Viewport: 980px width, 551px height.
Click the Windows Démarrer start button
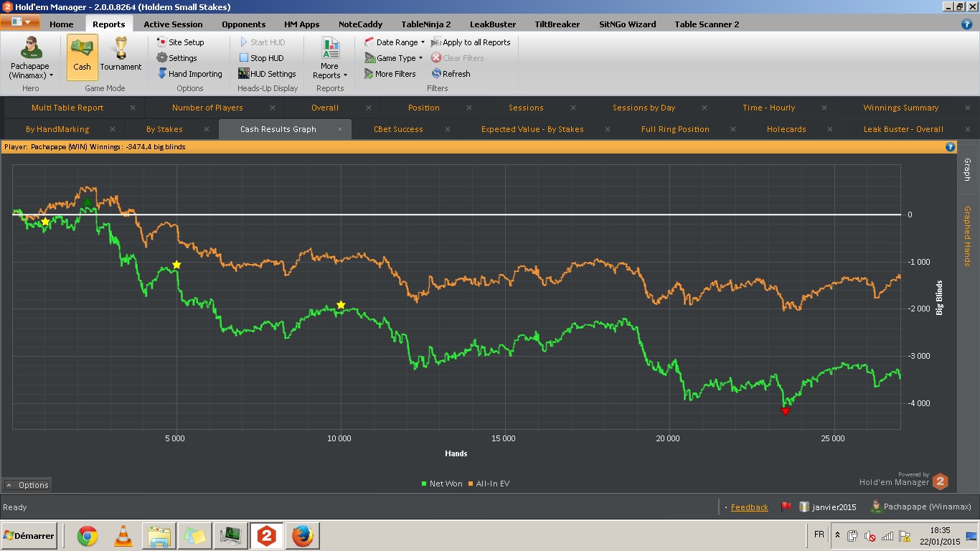(x=29, y=536)
